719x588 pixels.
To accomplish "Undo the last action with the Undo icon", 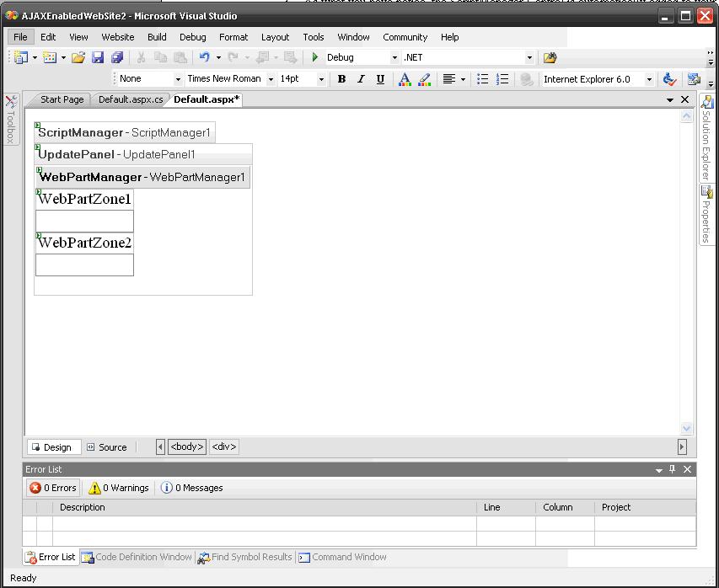I will click(x=205, y=57).
